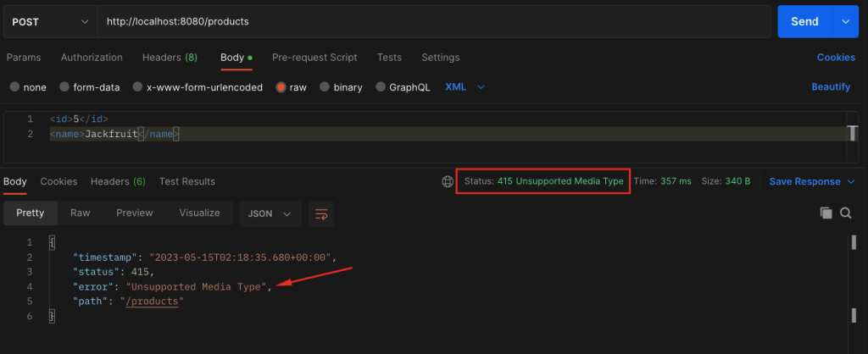Search the response with the magnifier icon
The image size is (868, 354).
pos(845,213)
